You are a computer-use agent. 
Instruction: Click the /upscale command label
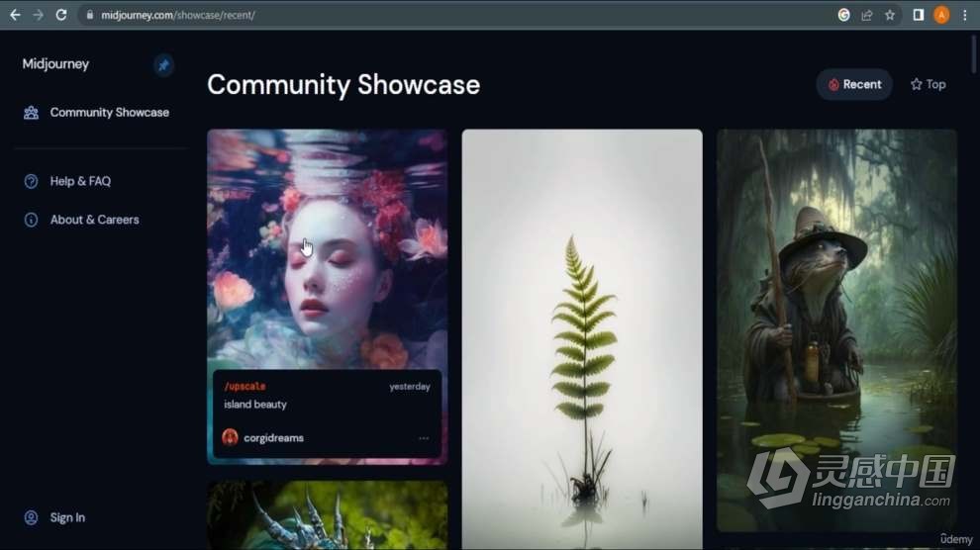pyautogui.click(x=245, y=387)
